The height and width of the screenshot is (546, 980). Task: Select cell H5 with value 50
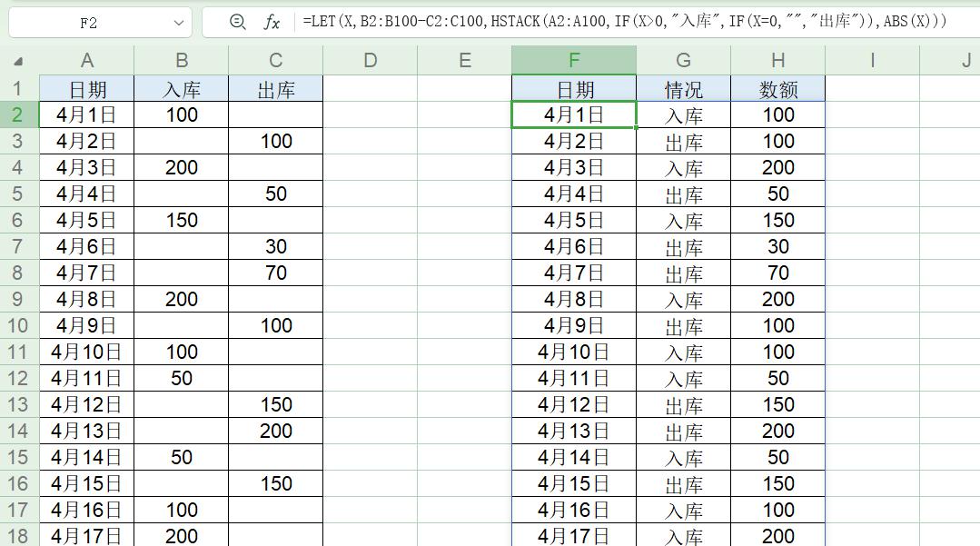(x=778, y=194)
